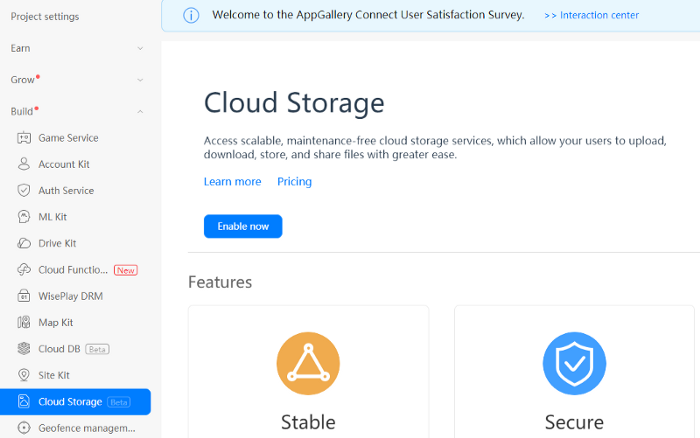Select Cloud Storage menu item
700x438 pixels.
75,401
